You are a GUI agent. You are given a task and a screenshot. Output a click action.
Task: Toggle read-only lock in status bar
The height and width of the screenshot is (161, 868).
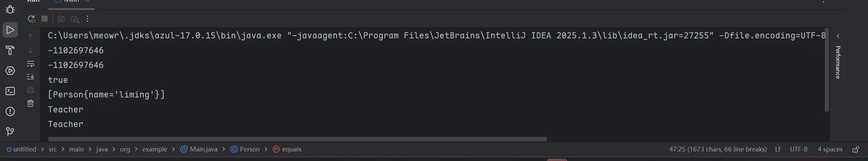tap(856, 149)
